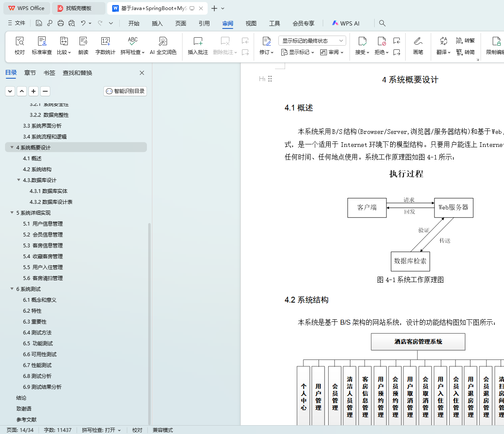Collapse the 5 系统详细实现 outline node
The width and height of the screenshot is (504, 434).
coord(12,213)
